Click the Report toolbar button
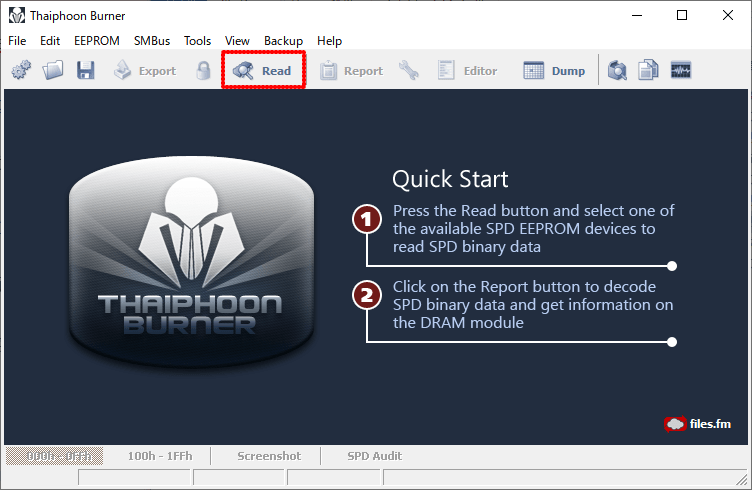The image size is (752, 490). [x=352, y=71]
